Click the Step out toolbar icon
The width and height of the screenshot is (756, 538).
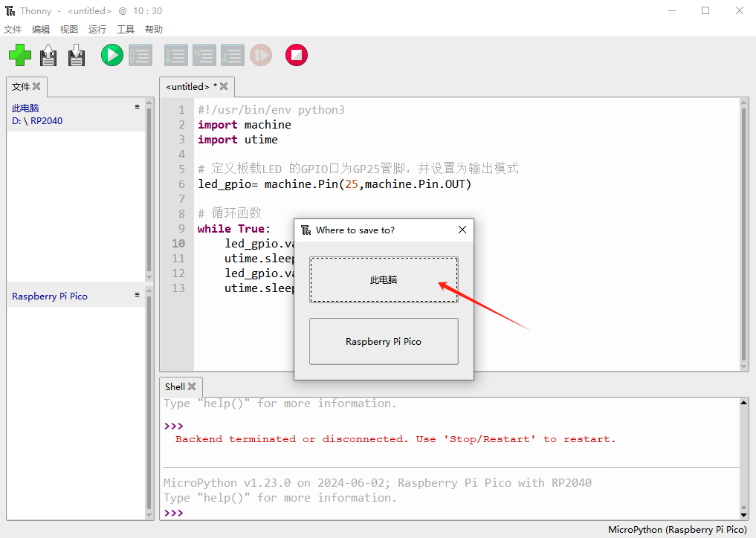pyautogui.click(x=233, y=55)
